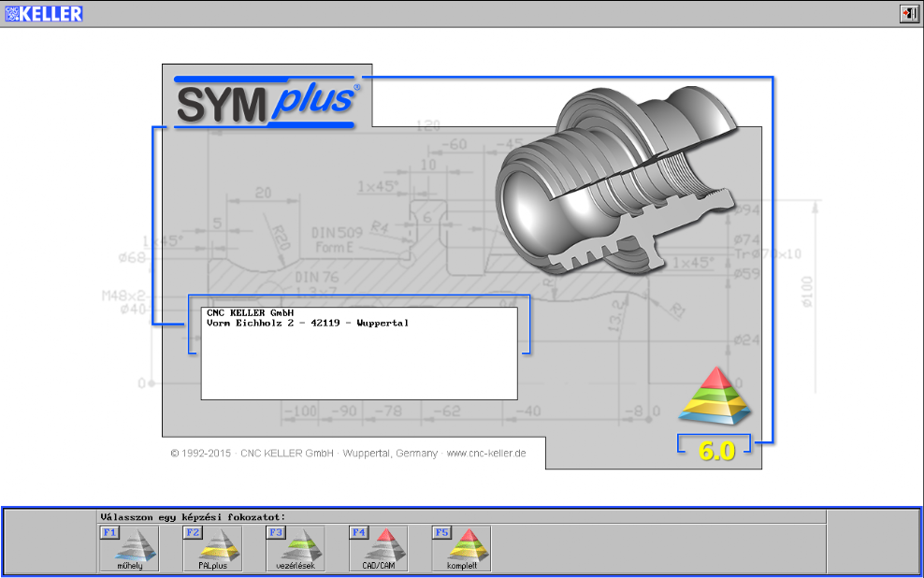
Task: Click the SYMplus logo
Action: tap(267, 101)
